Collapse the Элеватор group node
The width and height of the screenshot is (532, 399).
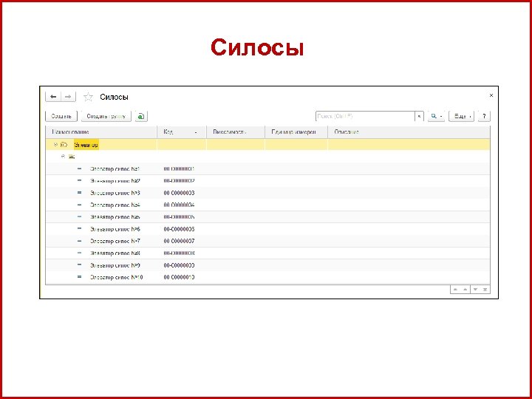55,145
